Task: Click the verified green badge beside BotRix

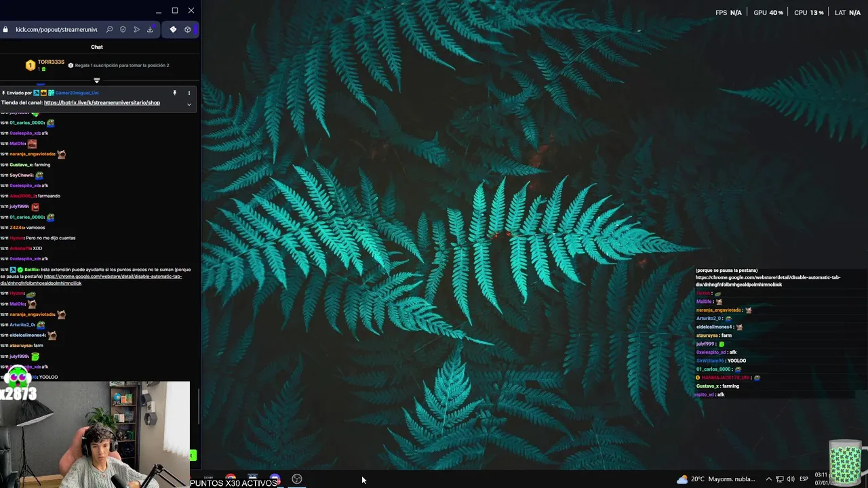Action: click(x=20, y=270)
